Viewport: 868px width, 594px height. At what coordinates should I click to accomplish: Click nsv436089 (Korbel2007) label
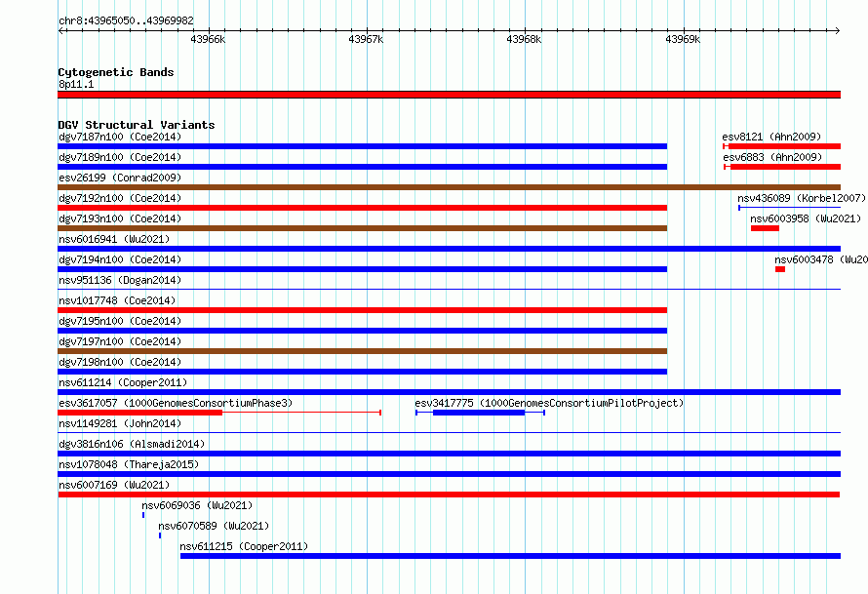click(801, 198)
